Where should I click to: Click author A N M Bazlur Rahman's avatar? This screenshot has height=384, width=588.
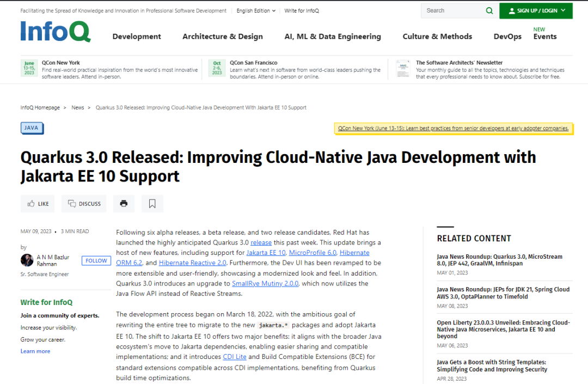[x=27, y=260]
